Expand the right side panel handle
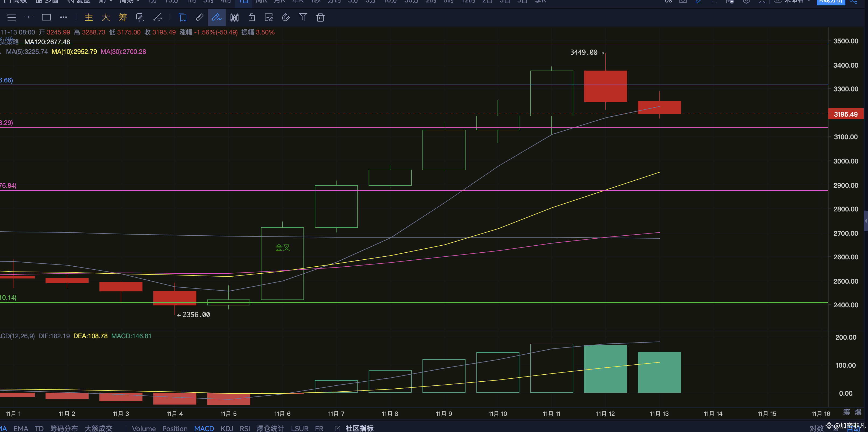This screenshot has height=432, width=868. click(x=865, y=221)
